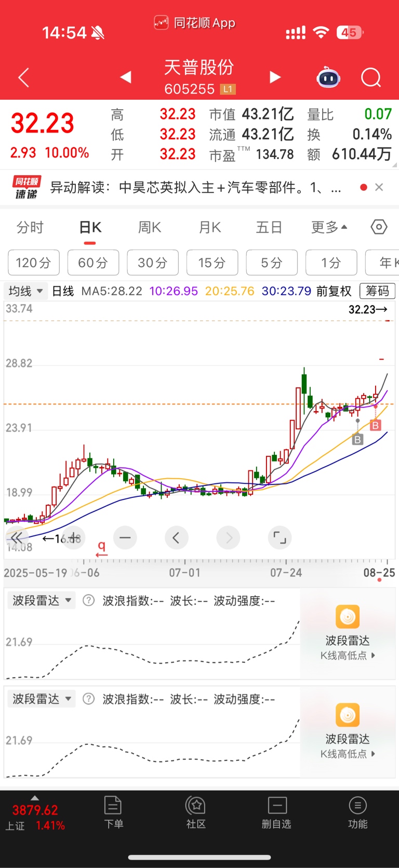Screen dimensions: 399x868
Task: Select the 日K tab
Action: [x=90, y=228]
